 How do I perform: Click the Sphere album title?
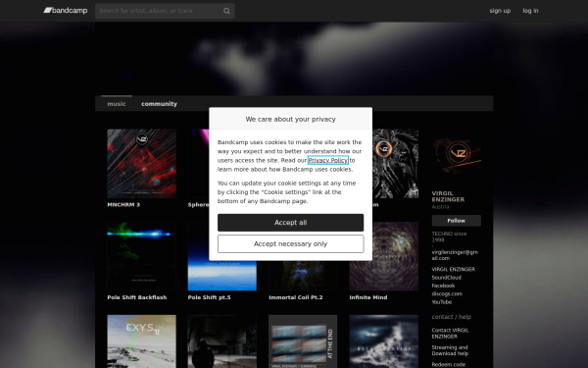198,205
